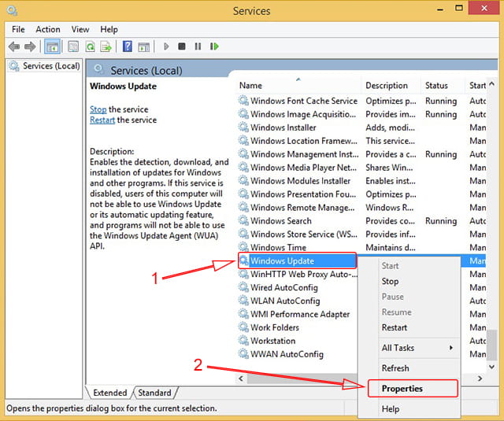This screenshot has width=504, height=421.
Task: Click the Refresh toolbar icon
Action: (x=91, y=47)
